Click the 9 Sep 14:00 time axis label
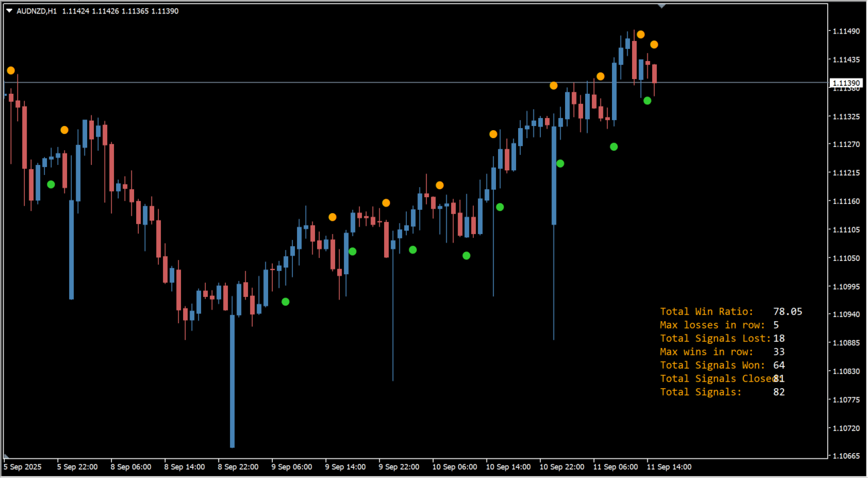 coord(345,467)
